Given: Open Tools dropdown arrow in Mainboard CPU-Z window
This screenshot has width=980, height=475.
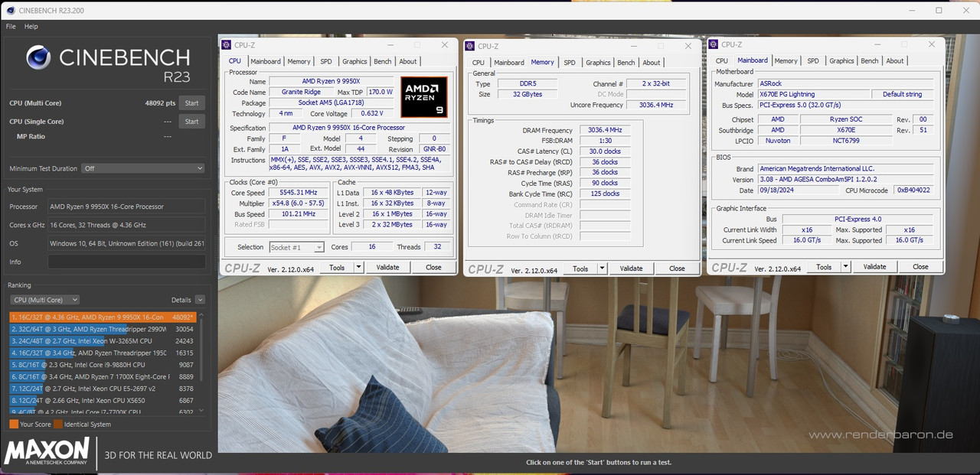Looking at the screenshot, I should click(845, 267).
